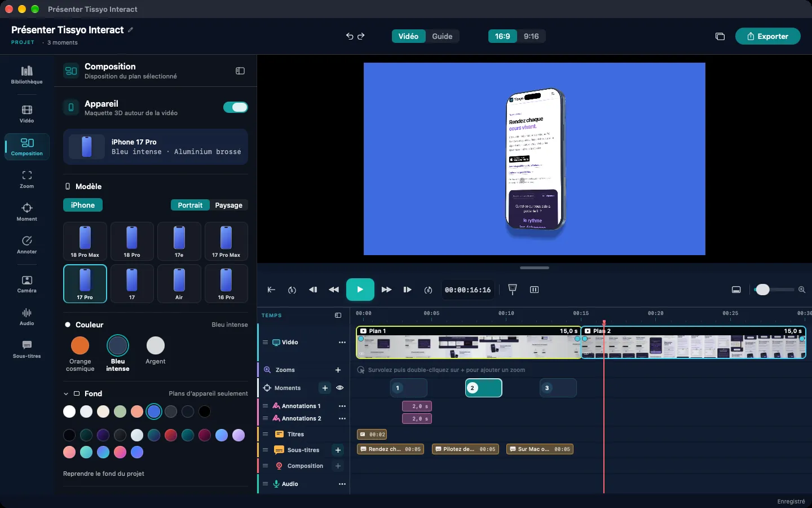Switch aspect ratio to 9:16
The height and width of the screenshot is (508, 812).
pos(531,36)
